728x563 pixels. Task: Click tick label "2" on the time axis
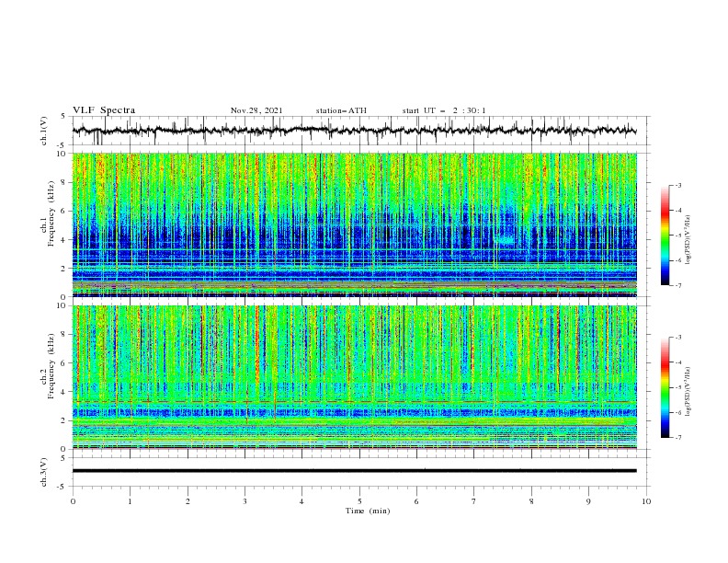click(188, 501)
